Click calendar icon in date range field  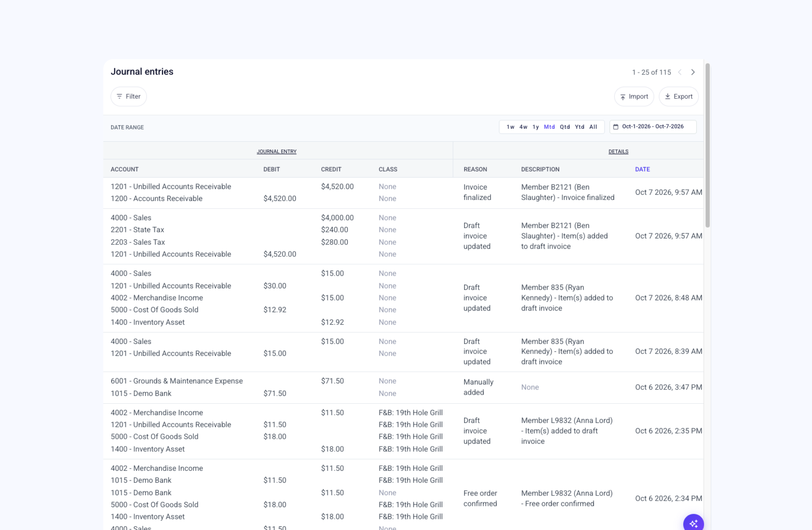(615, 127)
